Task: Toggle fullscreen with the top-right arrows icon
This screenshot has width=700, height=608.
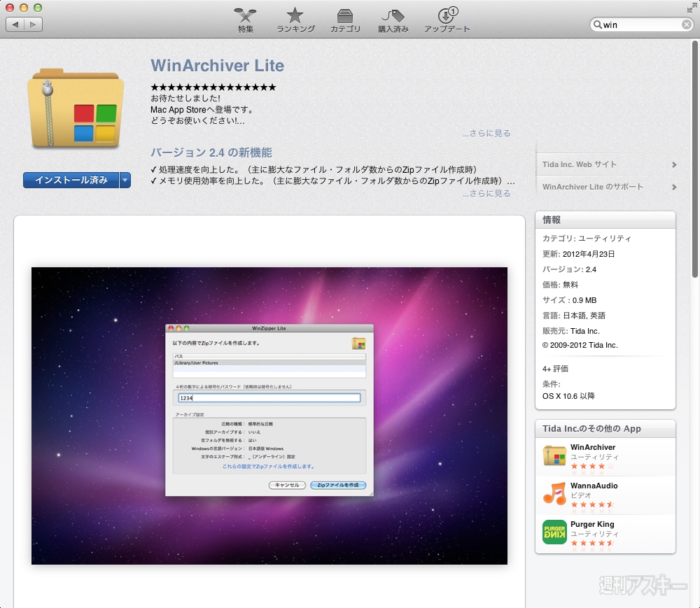Action: click(x=692, y=7)
